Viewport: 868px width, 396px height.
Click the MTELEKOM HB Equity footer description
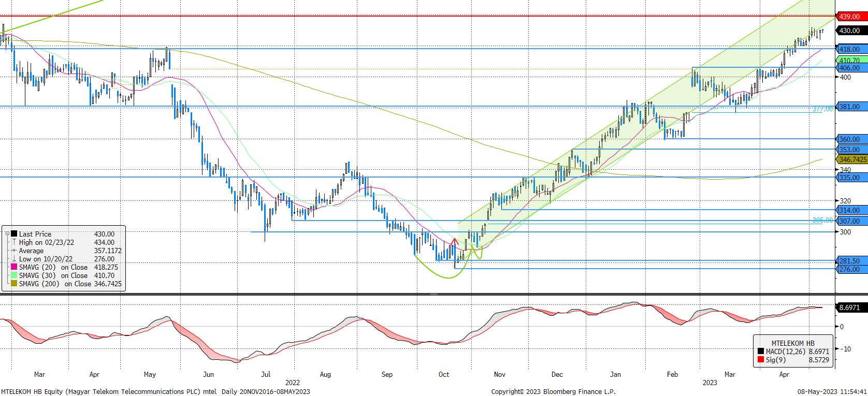156,391
